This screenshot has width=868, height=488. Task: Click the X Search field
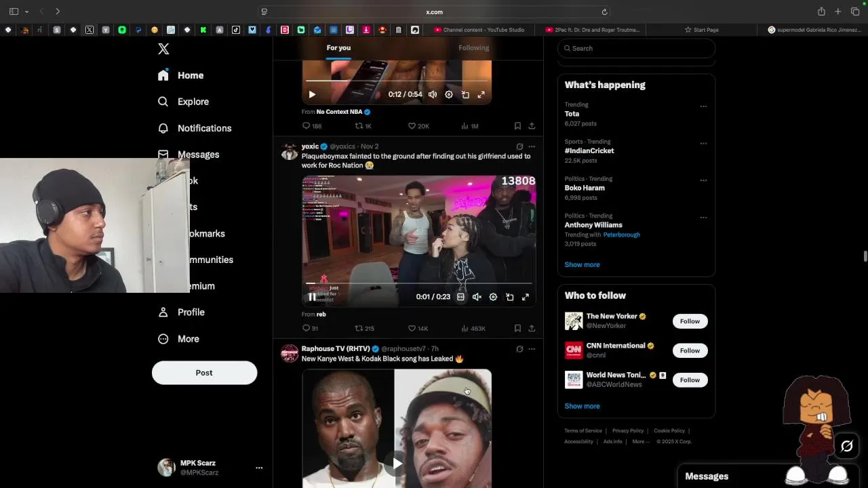tap(636, 48)
